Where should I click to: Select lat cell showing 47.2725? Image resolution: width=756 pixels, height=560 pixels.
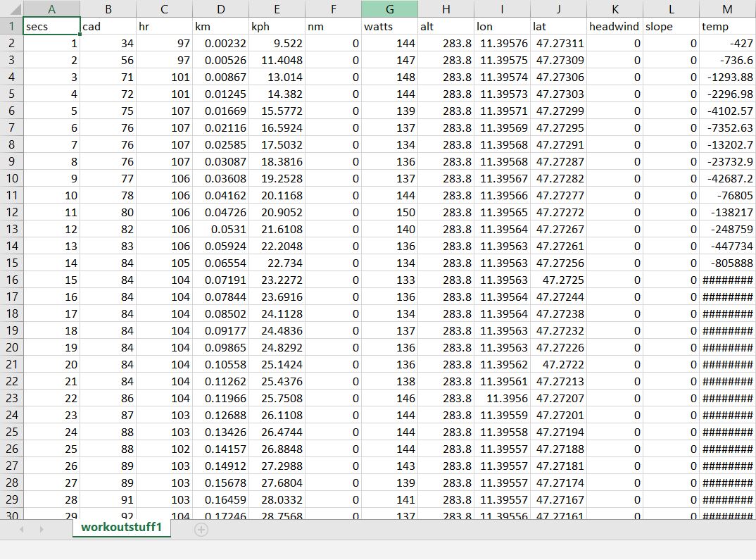[x=559, y=280]
